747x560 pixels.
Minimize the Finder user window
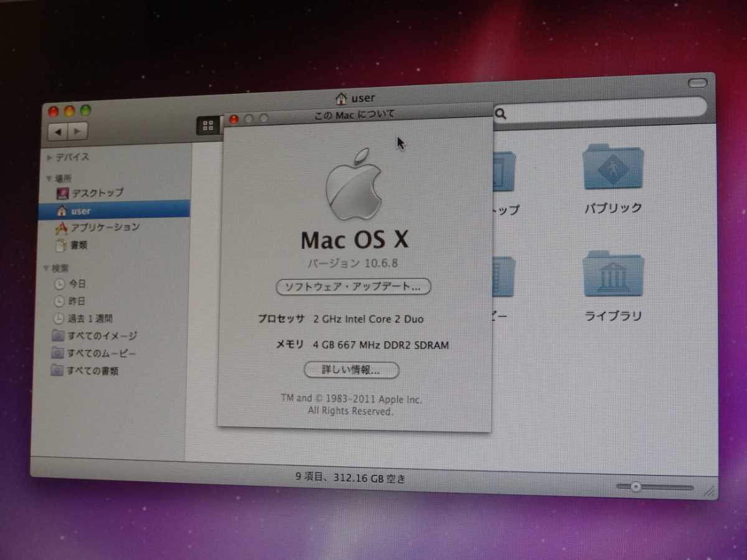[69, 111]
